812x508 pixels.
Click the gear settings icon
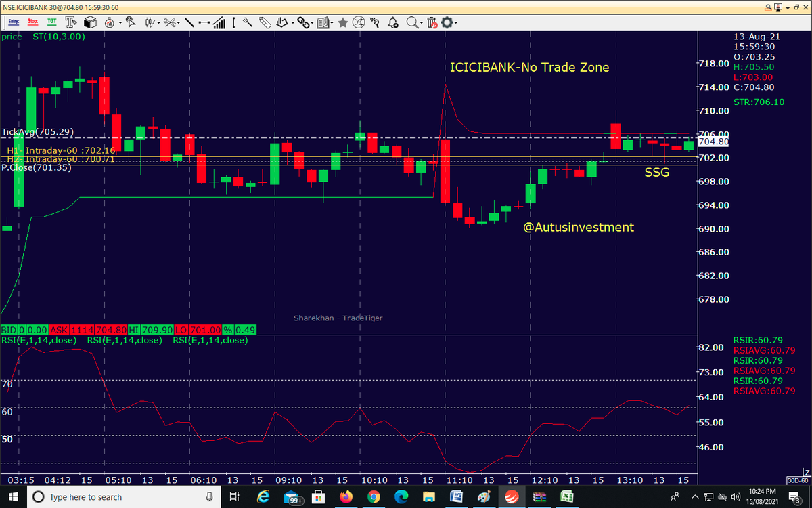447,22
